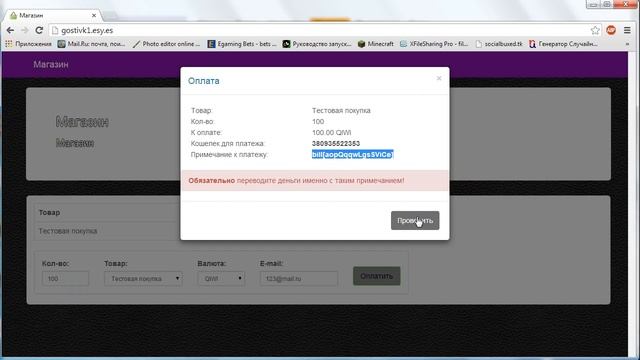Screen dimensions: 640x360
Task: Click the browser Back arrow
Action: [10, 30]
